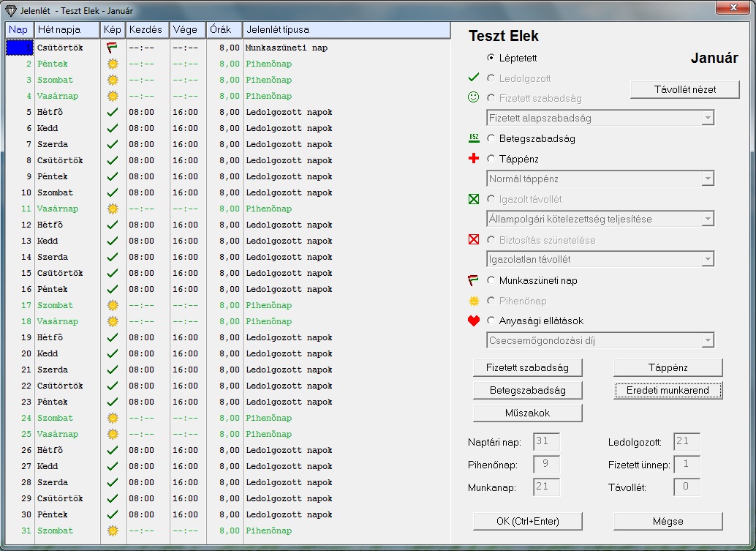The height and width of the screenshot is (551, 756).
Task: Click the flag icon beside Munkaszüneti nap option
Action: tap(474, 280)
